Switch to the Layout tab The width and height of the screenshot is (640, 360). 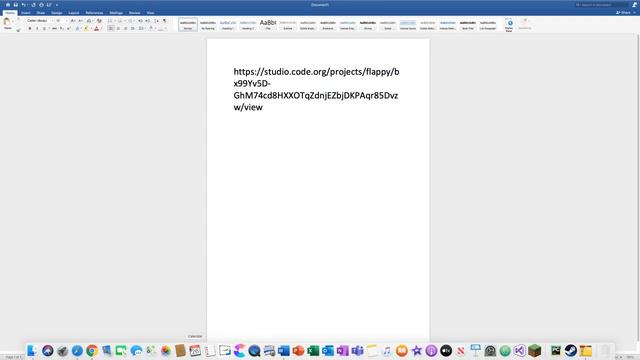tap(74, 13)
